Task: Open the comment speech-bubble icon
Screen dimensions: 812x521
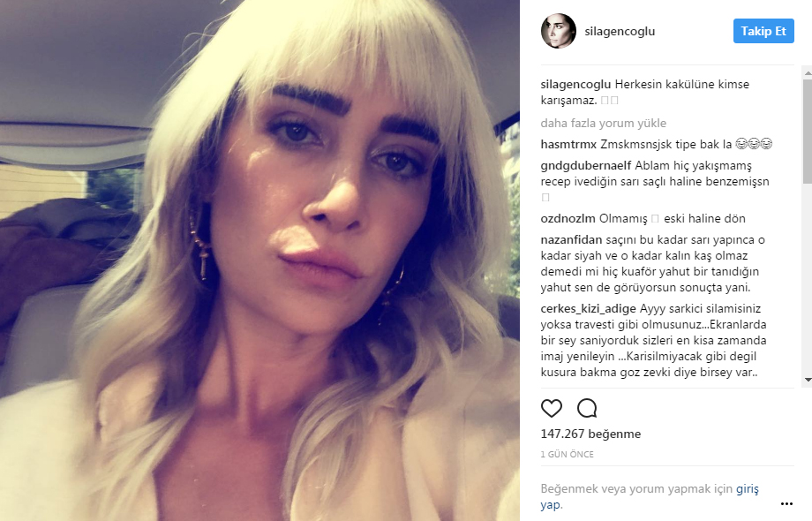Action: click(x=587, y=408)
